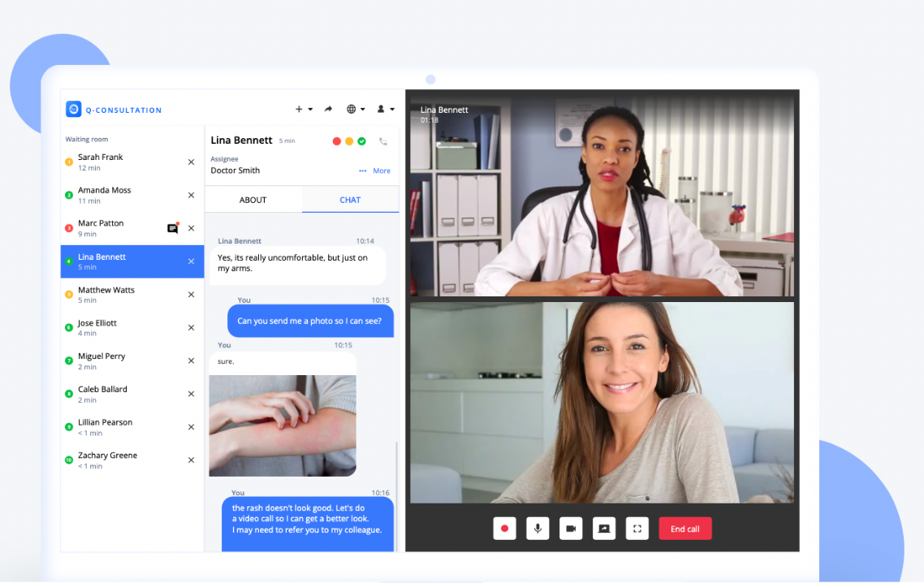Image resolution: width=924 pixels, height=583 pixels.
Task: Remove Jose Elliott from waiting room
Action: point(191,328)
